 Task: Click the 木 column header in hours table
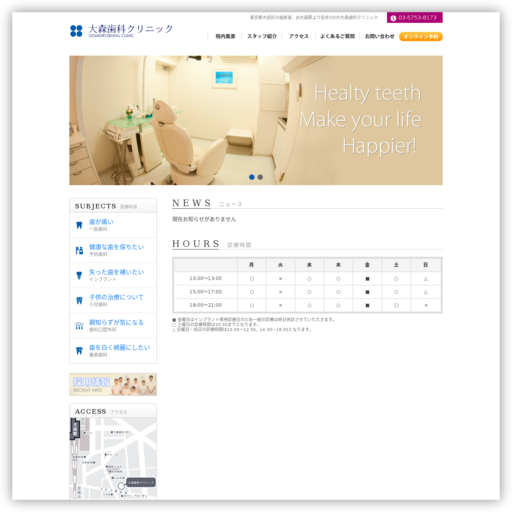(338, 265)
